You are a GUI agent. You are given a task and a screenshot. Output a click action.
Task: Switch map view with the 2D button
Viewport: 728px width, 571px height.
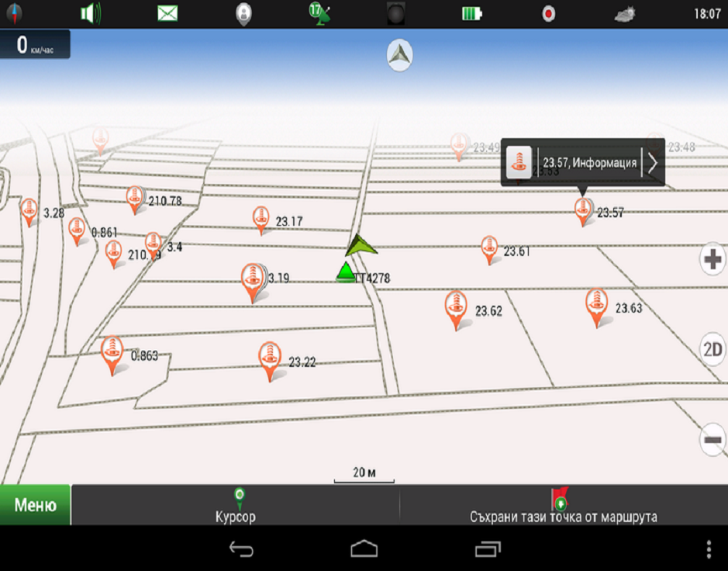click(712, 349)
